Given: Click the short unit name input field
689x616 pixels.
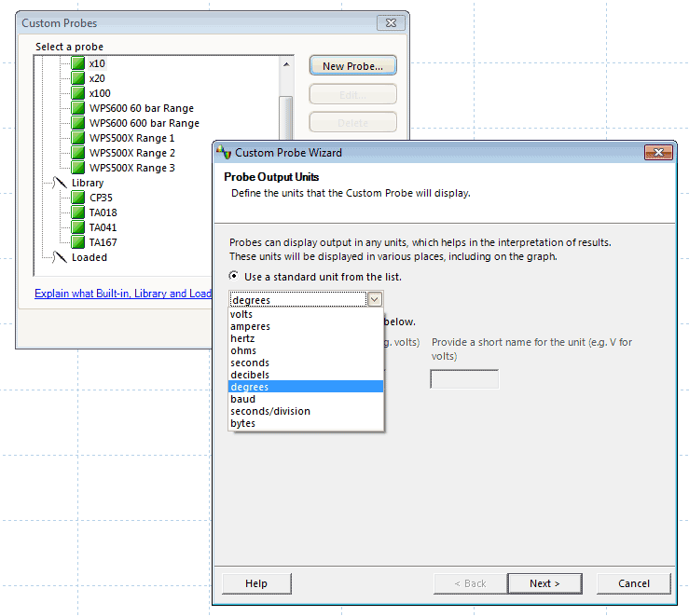Looking at the screenshot, I should [463, 379].
